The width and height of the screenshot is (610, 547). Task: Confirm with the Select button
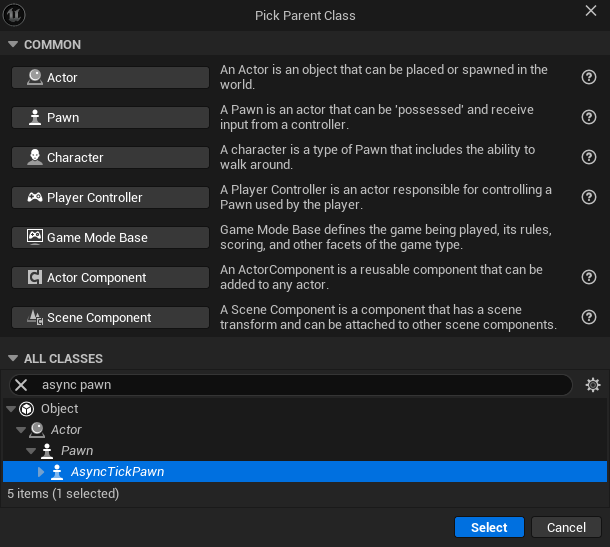[489, 527]
